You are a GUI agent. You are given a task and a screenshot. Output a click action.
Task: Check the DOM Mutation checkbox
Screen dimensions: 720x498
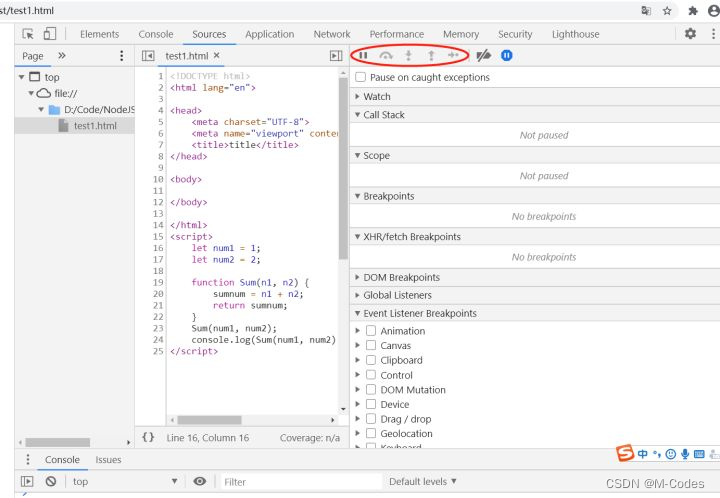coord(371,389)
